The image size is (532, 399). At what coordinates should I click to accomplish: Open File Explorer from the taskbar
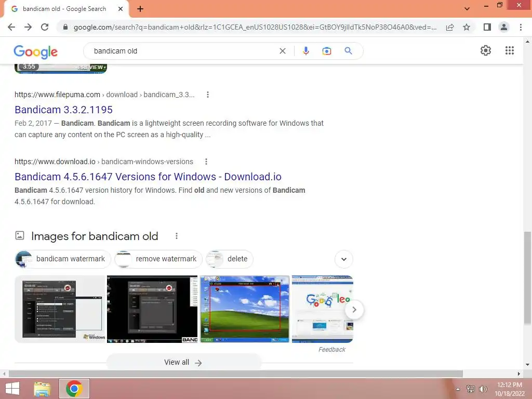43,389
